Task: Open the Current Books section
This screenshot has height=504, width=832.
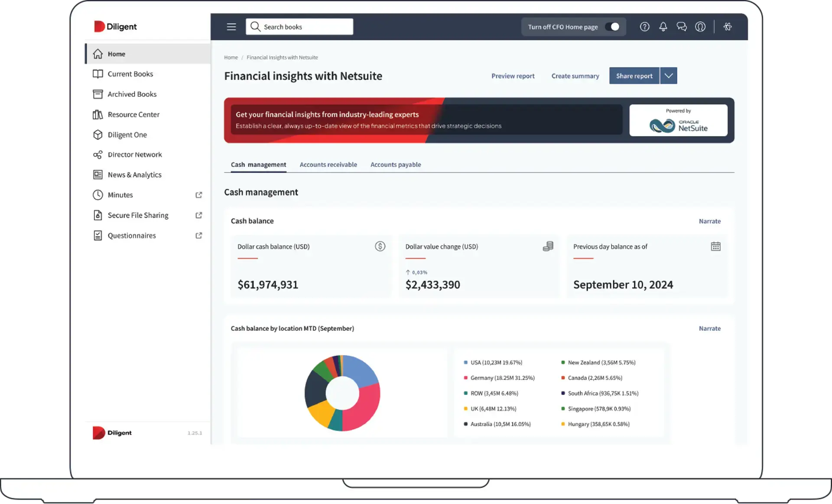Action: point(130,74)
